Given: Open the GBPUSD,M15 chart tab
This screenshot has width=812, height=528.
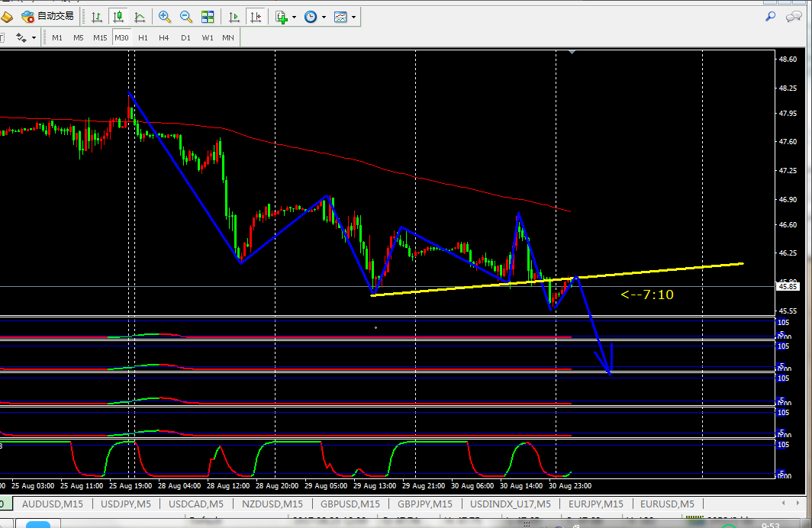Looking at the screenshot, I should pyautogui.click(x=350, y=504).
